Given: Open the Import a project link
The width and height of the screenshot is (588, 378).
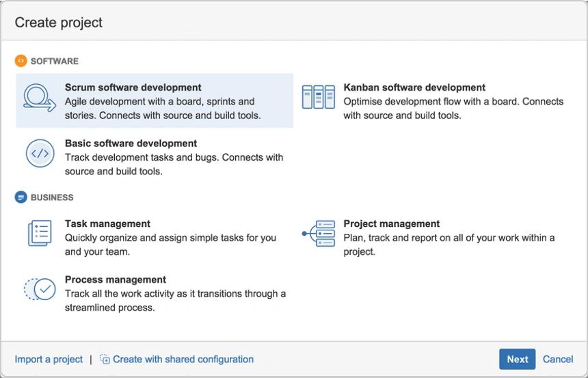Looking at the screenshot, I should 49,360.
